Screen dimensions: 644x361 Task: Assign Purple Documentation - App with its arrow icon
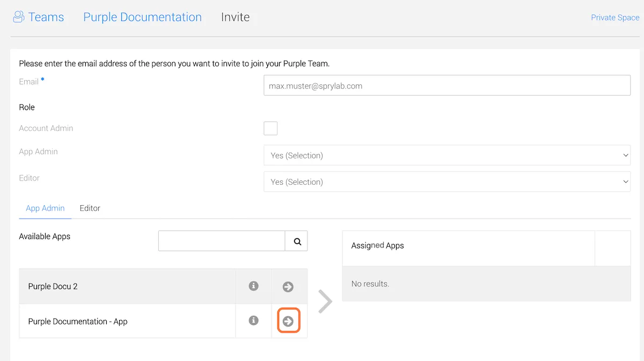288,321
